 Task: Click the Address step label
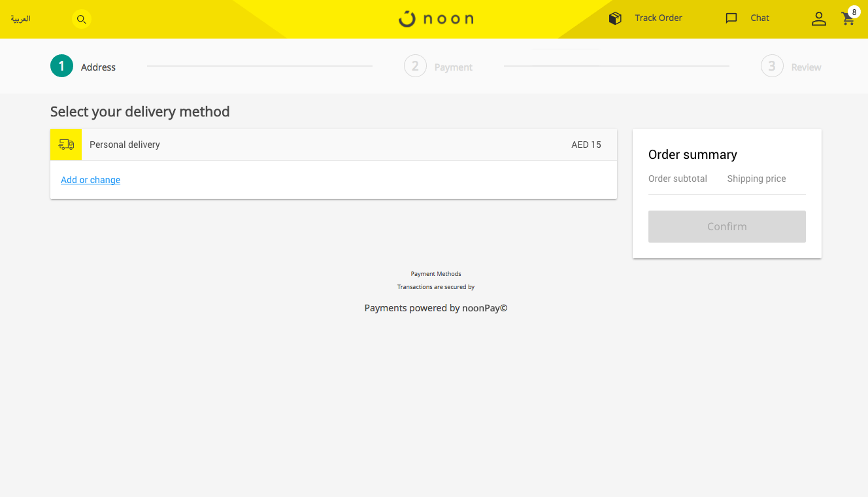98,67
